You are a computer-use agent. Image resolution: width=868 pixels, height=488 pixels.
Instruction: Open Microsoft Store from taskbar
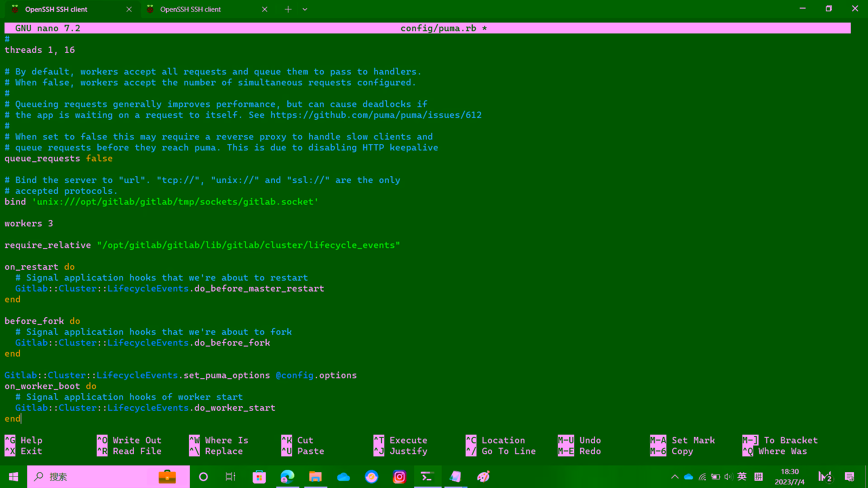tap(259, 477)
